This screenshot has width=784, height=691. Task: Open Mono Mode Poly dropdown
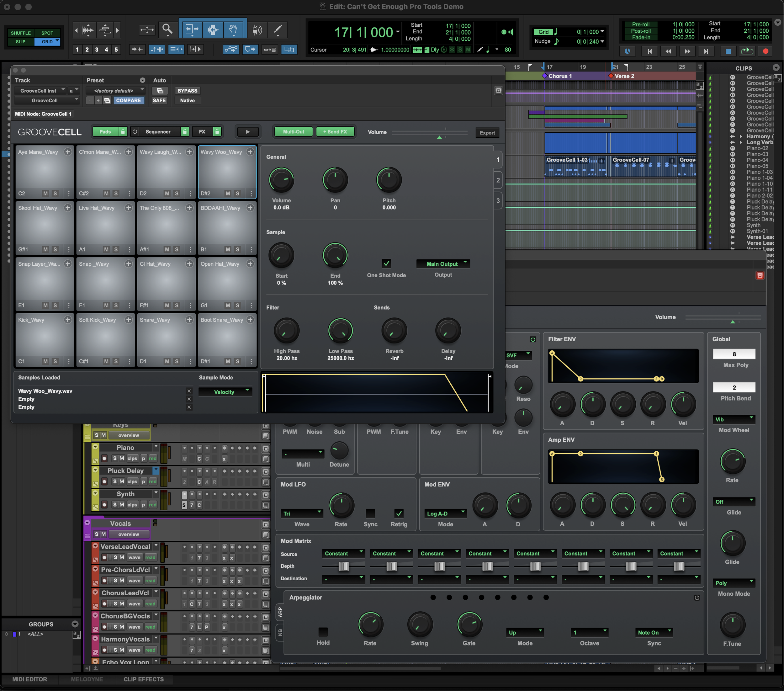tap(734, 583)
